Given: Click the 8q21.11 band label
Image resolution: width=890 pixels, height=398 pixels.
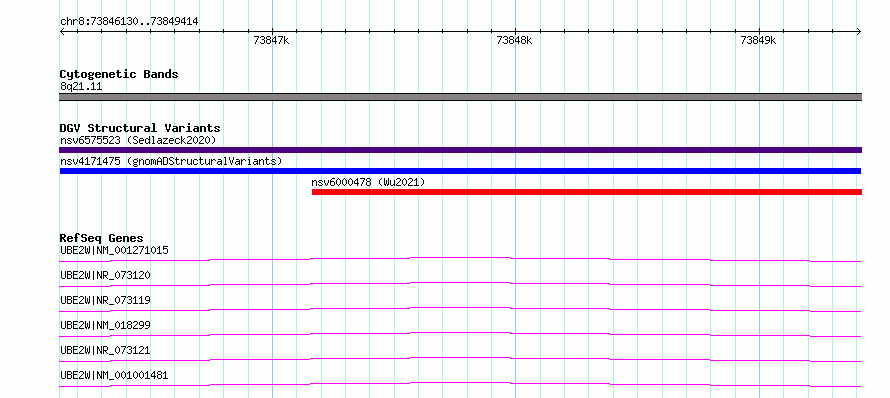Looking at the screenshot, I should point(81,86).
